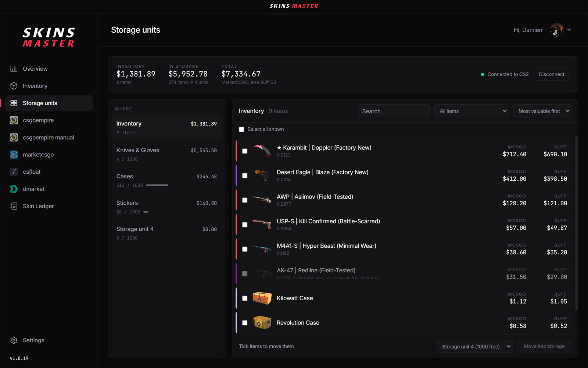Screen dimensions: 588x368
Task: Click the disabled AK-47 Redline checkbox
Action: 245,274
